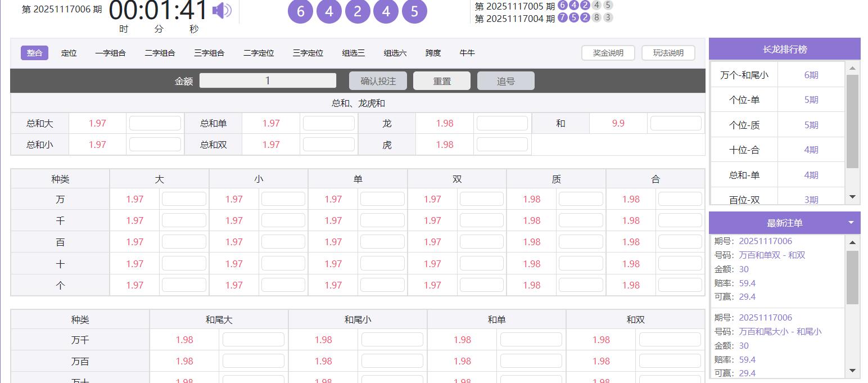Click the 金额 amount input field
Viewport: 868px width, 383px height.
(268, 81)
